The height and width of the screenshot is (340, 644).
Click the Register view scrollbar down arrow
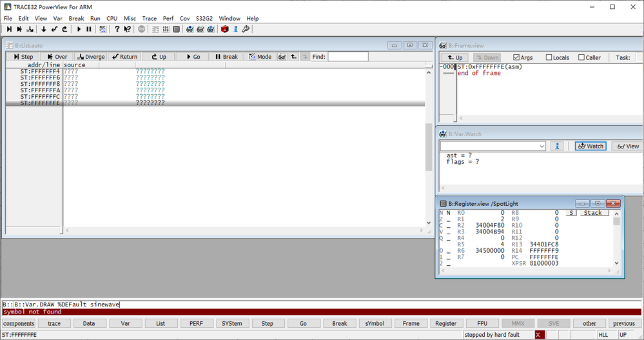tap(616, 263)
